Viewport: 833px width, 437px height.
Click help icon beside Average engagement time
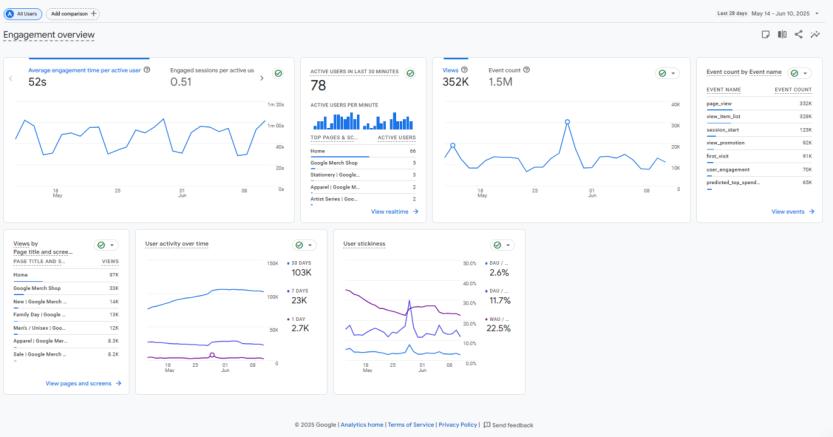click(x=147, y=70)
